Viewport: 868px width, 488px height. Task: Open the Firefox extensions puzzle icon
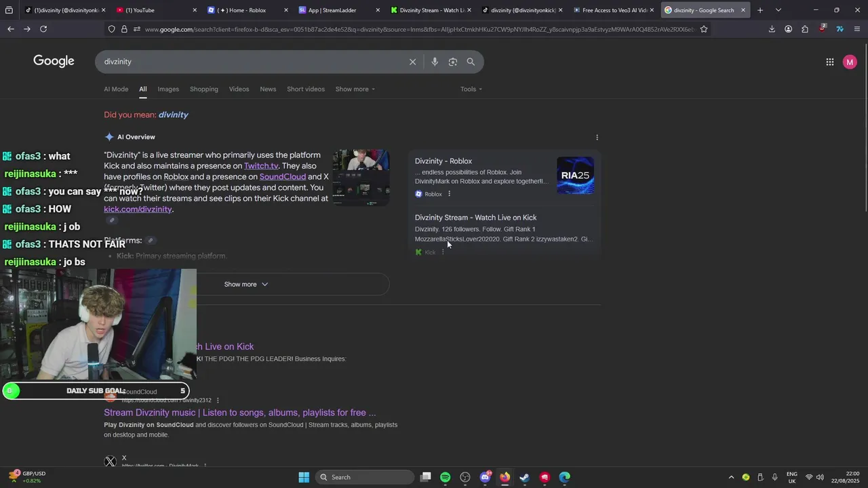(x=805, y=29)
